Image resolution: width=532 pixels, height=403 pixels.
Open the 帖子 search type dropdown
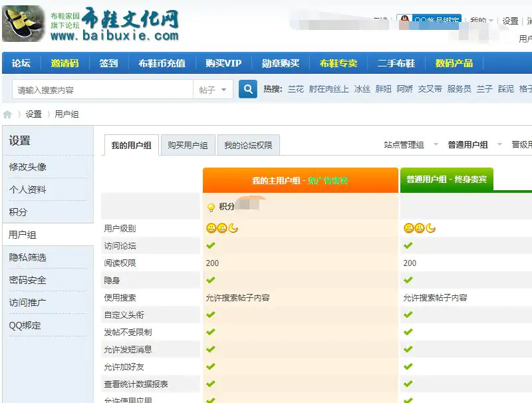coord(213,90)
